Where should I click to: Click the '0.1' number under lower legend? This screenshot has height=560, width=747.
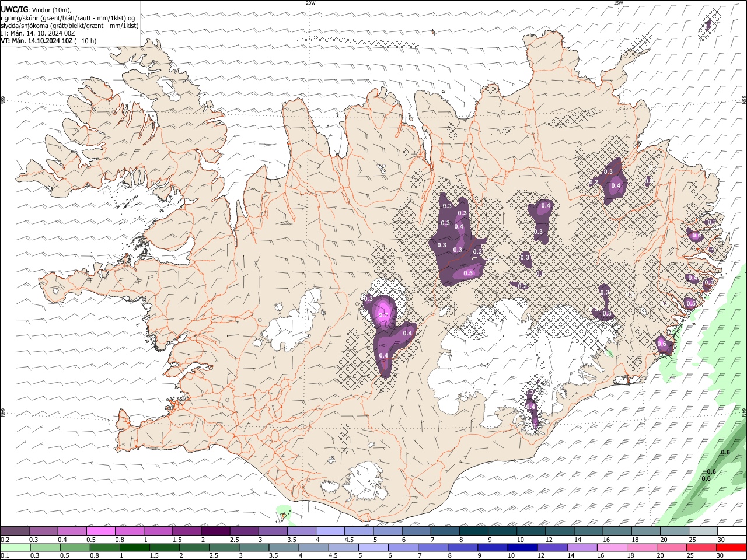tap(6, 556)
